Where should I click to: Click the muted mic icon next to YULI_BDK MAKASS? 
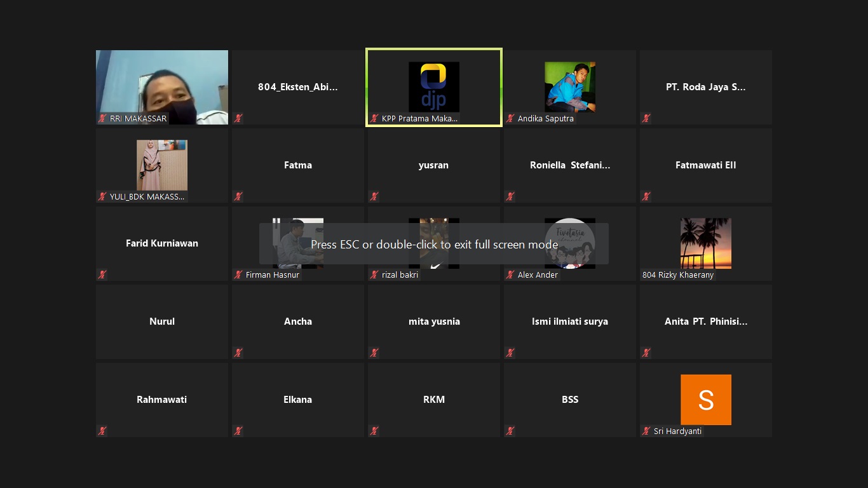point(102,197)
